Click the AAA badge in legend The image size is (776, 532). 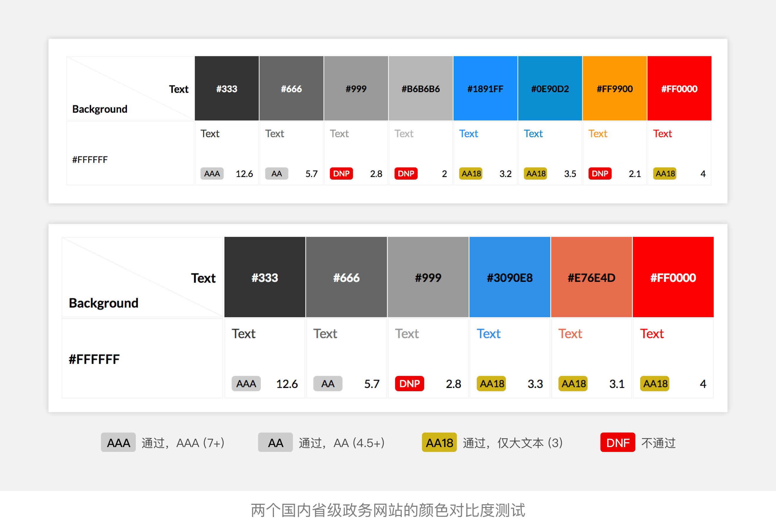click(x=118, y=442)
